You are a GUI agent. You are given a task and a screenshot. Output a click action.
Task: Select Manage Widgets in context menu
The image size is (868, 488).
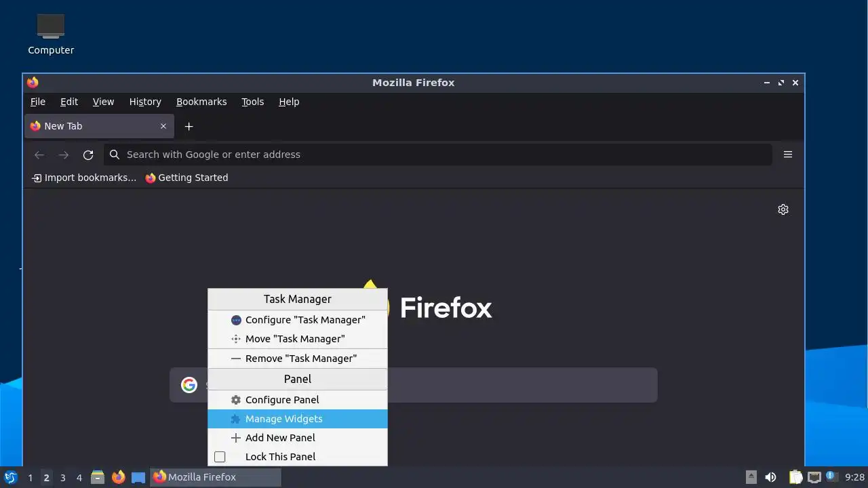coord(298,419)
